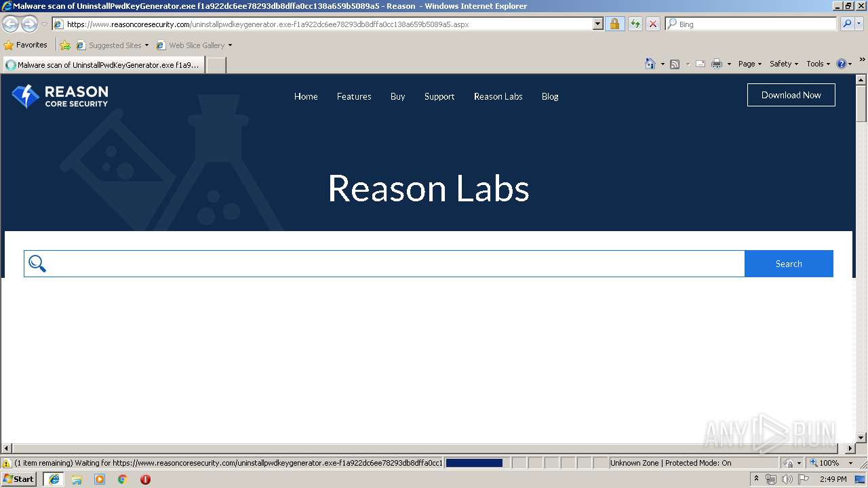Open the Feeds dropdown arrow

click(x=687, y=64)
